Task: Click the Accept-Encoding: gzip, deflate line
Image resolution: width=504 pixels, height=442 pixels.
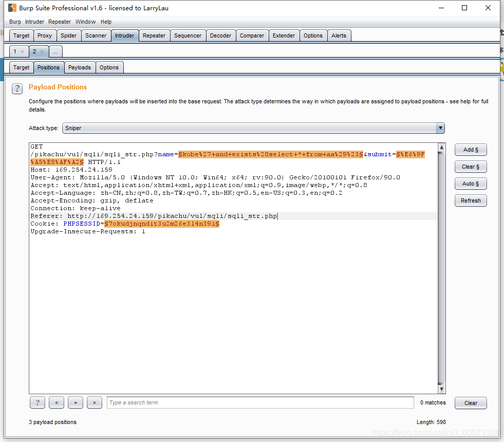Action: (x=92, y=200)
